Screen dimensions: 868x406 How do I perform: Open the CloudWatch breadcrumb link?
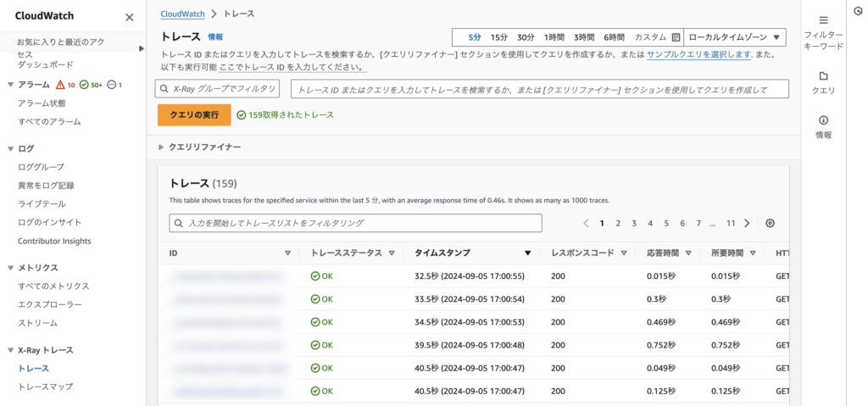point(183,14)
